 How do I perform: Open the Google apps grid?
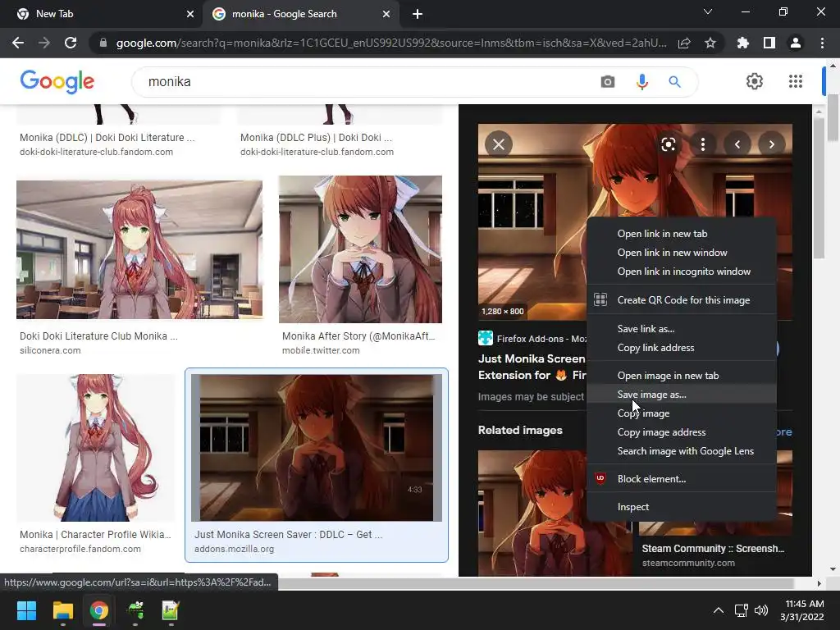click(x=796, y=81)
